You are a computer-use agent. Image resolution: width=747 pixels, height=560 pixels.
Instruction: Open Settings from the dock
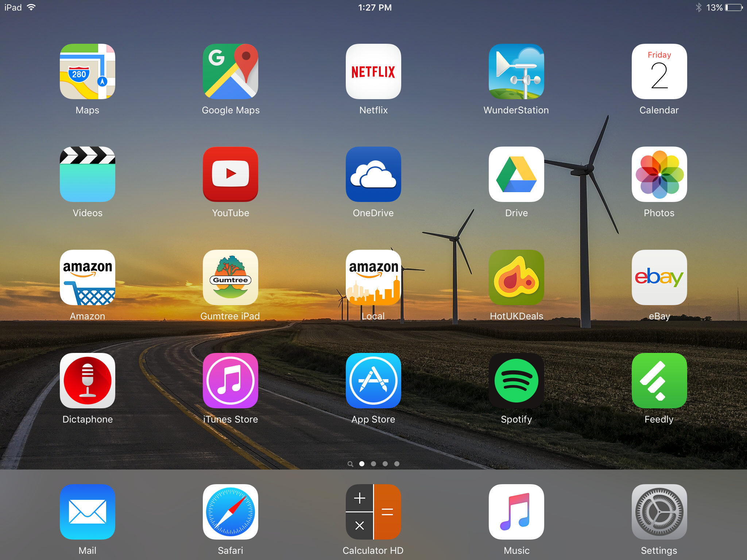(659, 512)
